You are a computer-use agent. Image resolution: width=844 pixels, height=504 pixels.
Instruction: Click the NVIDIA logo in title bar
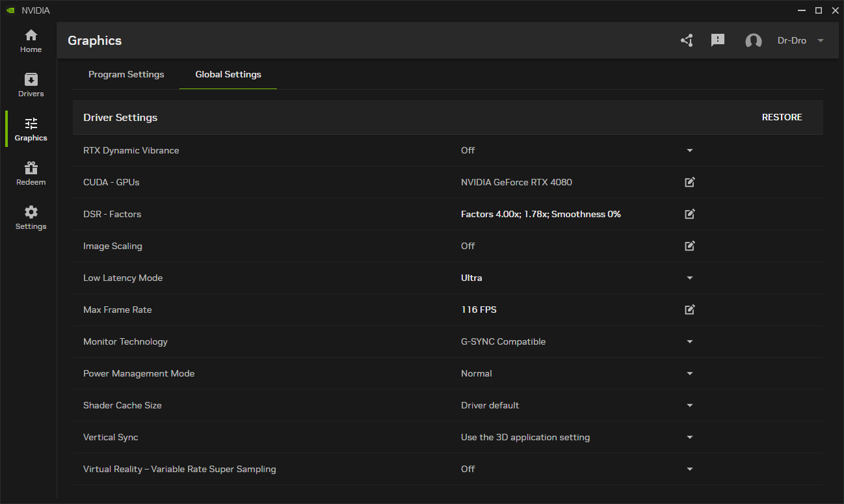pos(11,10)
